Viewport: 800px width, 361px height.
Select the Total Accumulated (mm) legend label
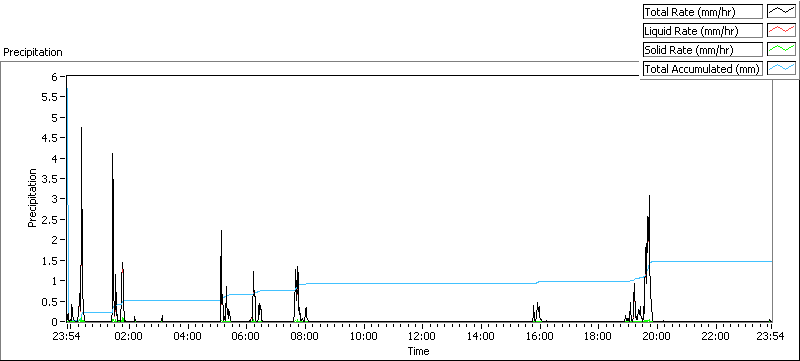click(x=703, y=68)
